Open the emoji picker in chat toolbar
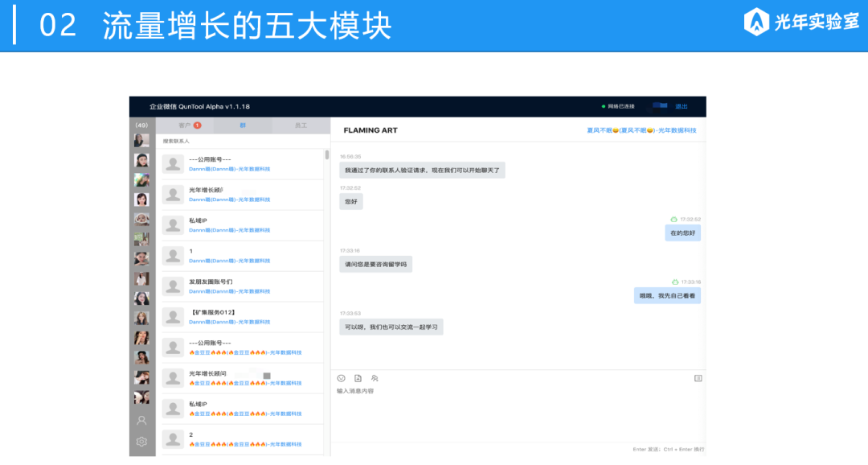 tap(341, 378)
